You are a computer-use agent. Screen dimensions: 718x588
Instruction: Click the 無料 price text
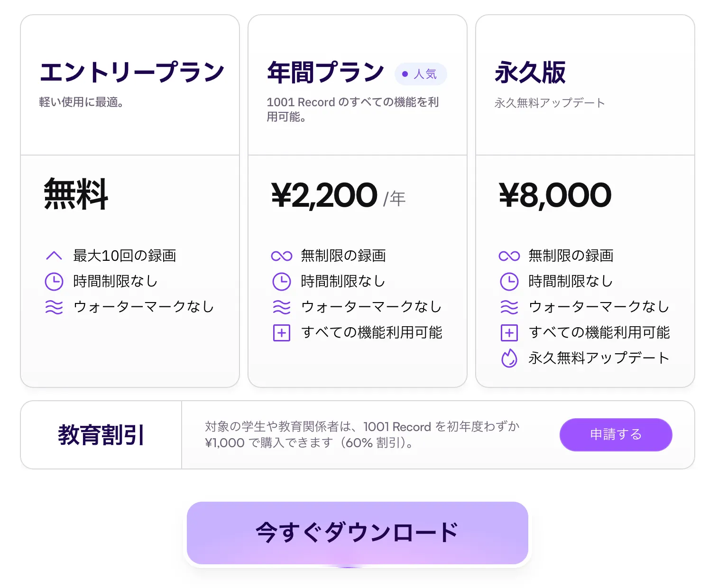[x=76, y=193]
